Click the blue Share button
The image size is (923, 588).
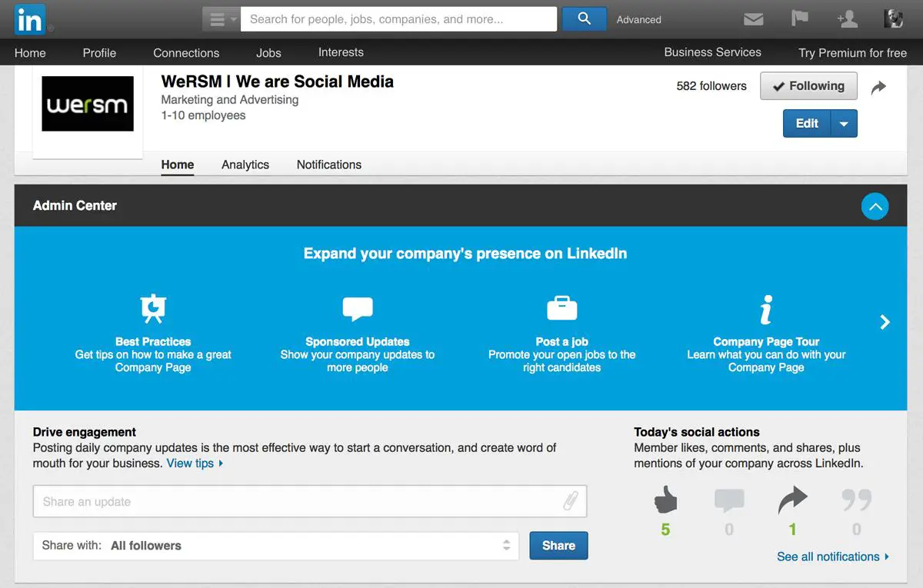coord(558,546)
